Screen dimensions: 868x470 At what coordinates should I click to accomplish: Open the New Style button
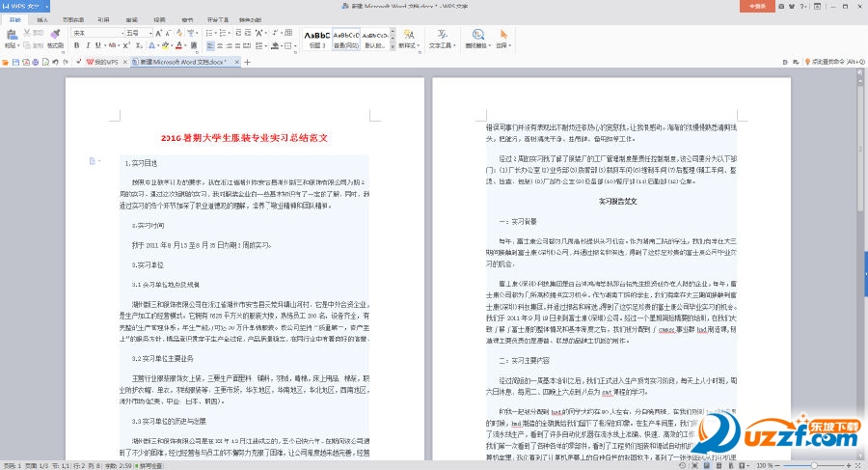[409, 39]
